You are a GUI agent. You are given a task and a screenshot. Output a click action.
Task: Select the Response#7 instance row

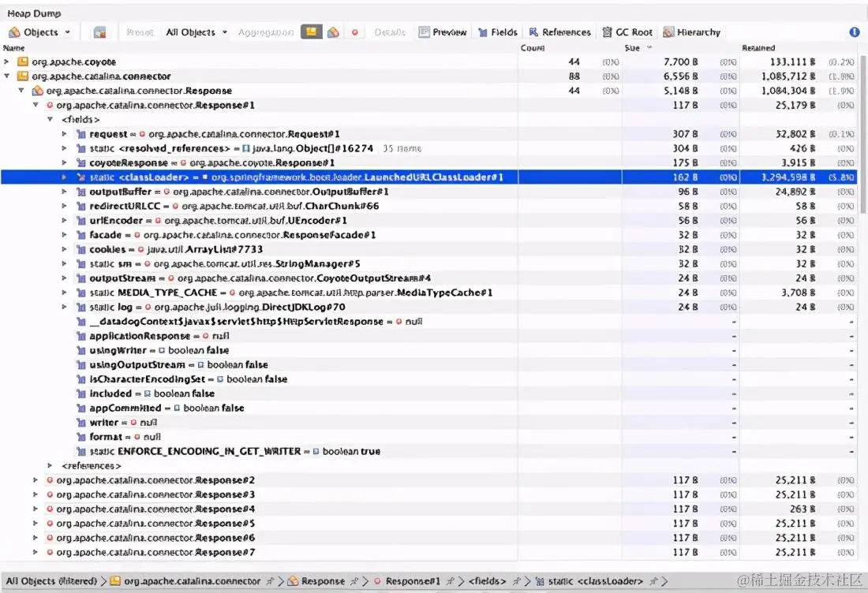coord(429,552)
